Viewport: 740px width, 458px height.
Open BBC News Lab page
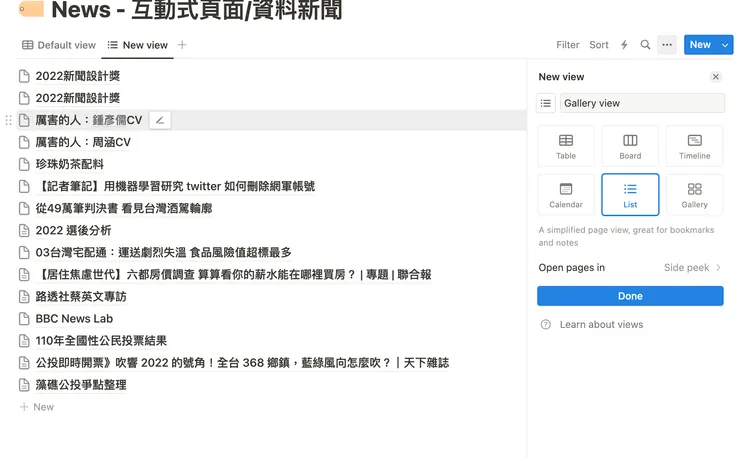pos(74,319)
